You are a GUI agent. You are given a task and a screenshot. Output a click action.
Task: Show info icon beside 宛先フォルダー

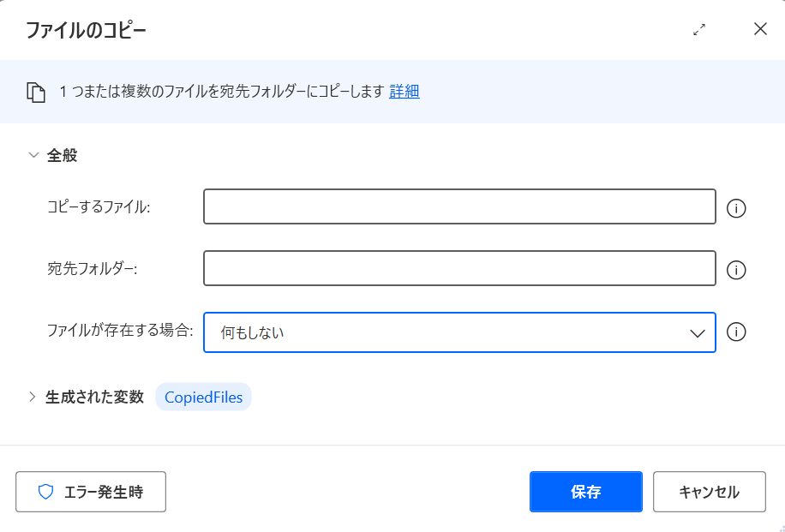pyautogui.click(x=736, y=270)
